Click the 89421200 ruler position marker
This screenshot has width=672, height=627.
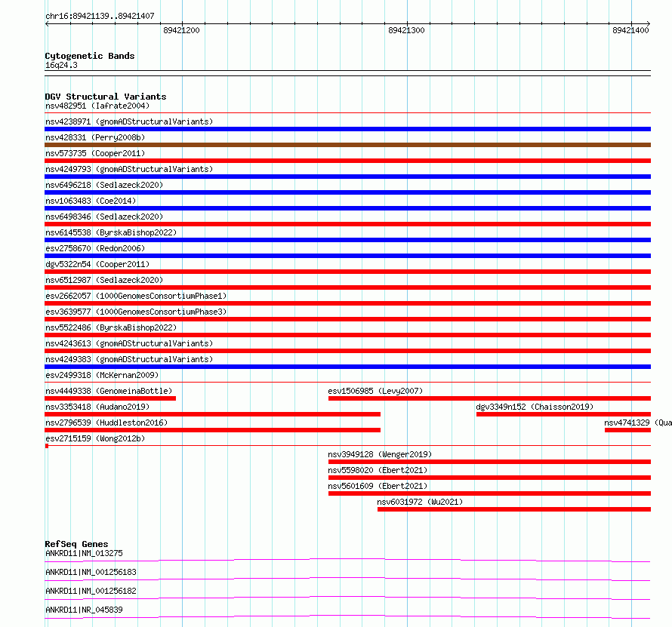coord(181,30)
